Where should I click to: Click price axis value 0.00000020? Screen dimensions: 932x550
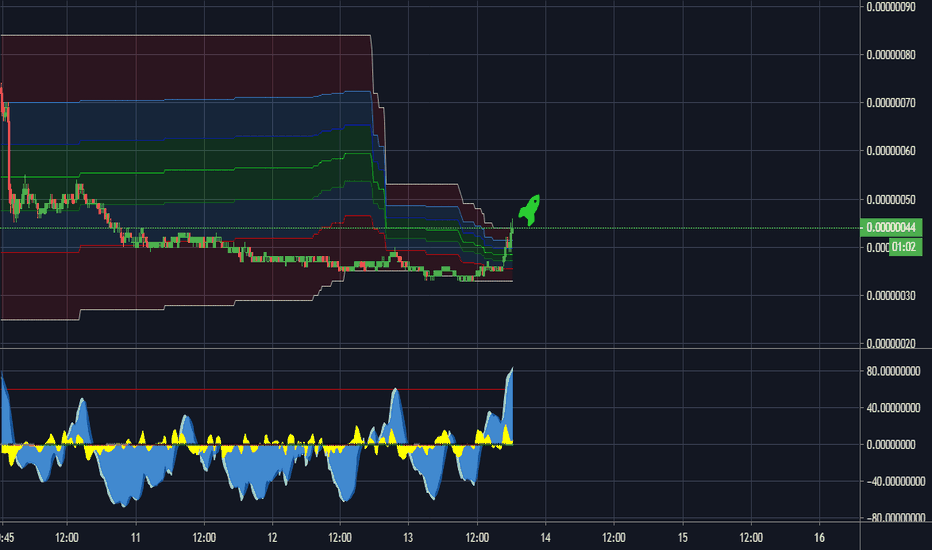(x=890, y=343)
